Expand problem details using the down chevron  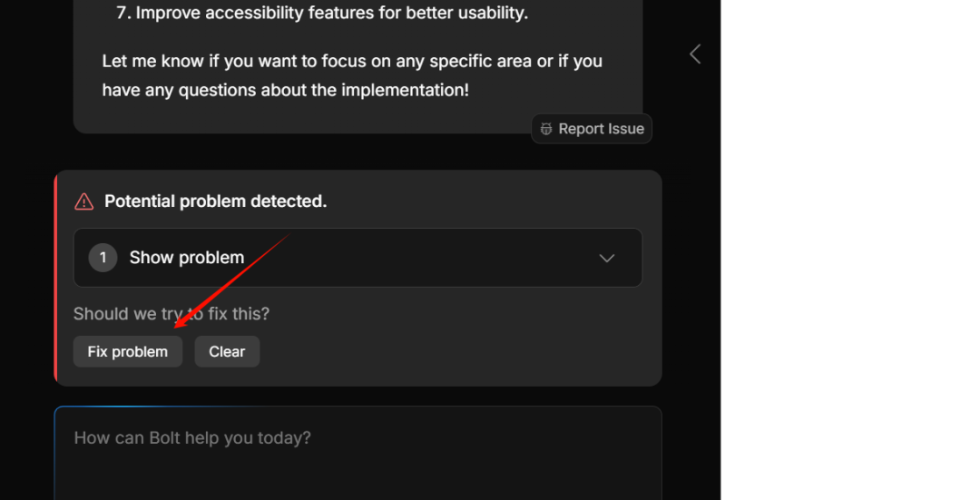click(x=606, y=258)
